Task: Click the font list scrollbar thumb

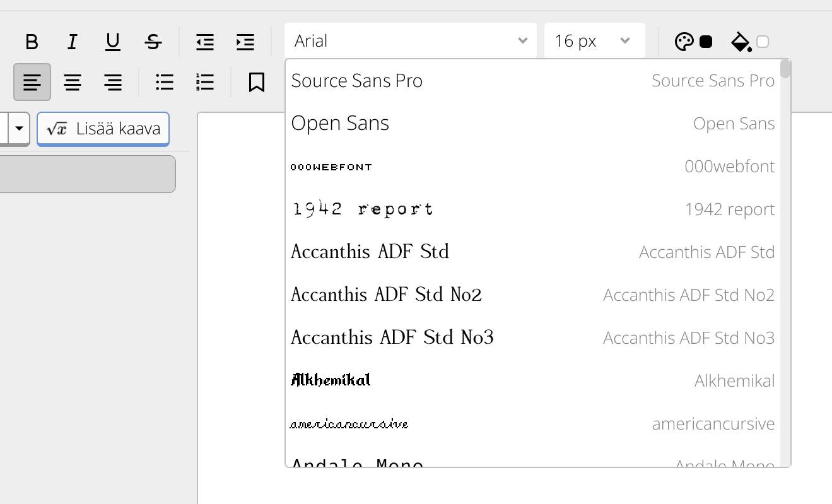Action: [785, 68]
